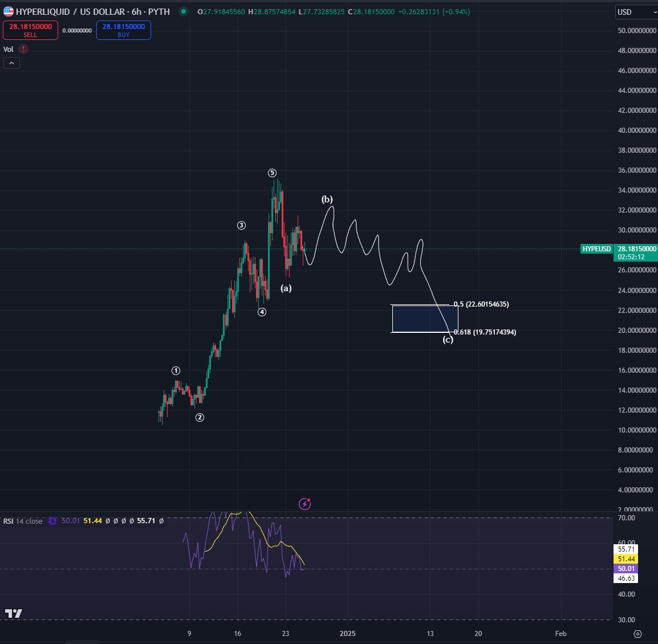Click the high price value 28.87574854

[x=274, y=12]
